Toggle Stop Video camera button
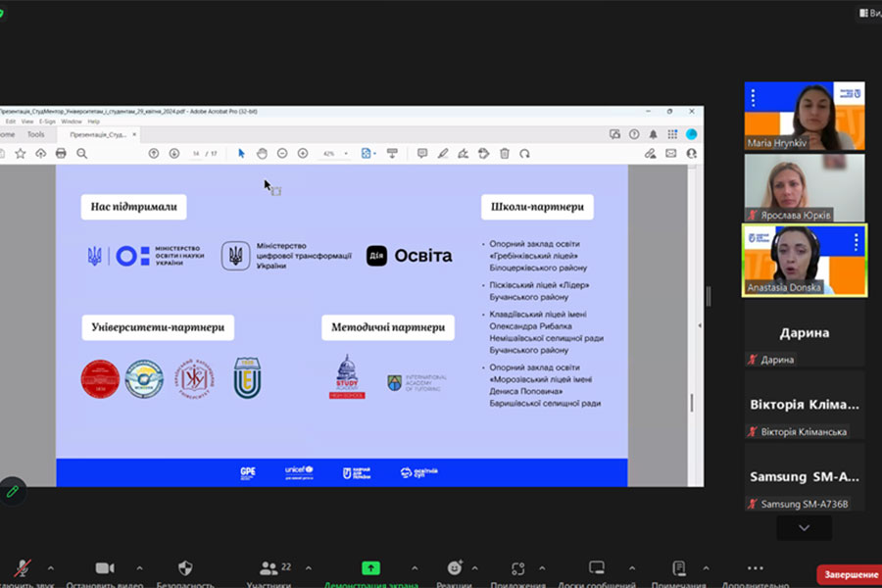The width and height of the screenshot is (882, 588). [x=105, y=568]
